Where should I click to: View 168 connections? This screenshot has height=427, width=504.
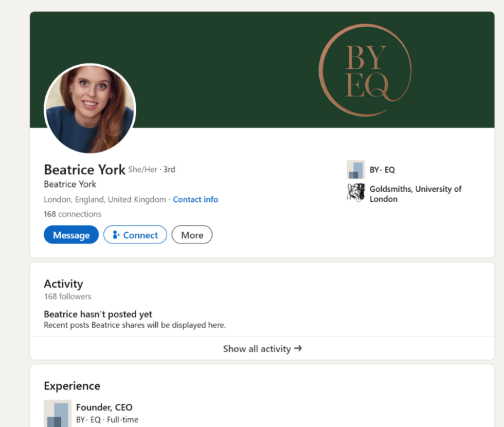pyautogui.click(x=72, y=214)
